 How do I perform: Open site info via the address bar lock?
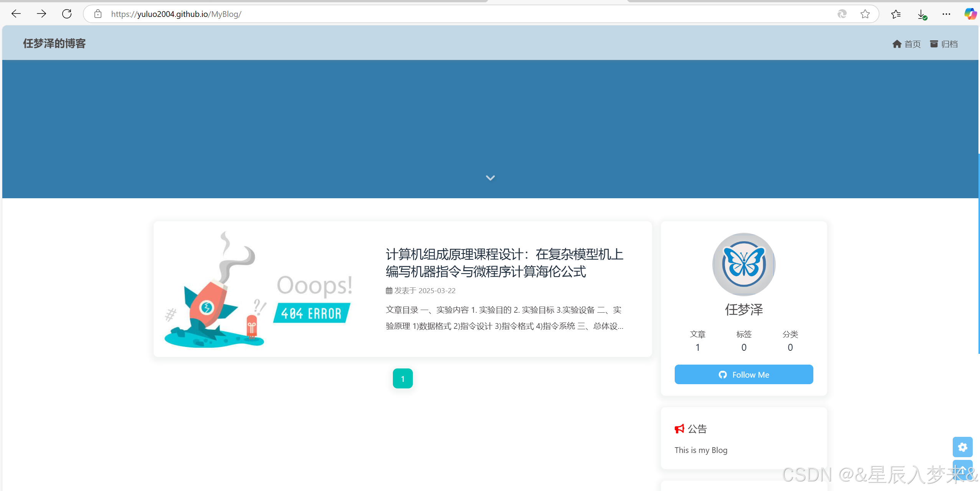pyautogui.click(x=98, y=14)
